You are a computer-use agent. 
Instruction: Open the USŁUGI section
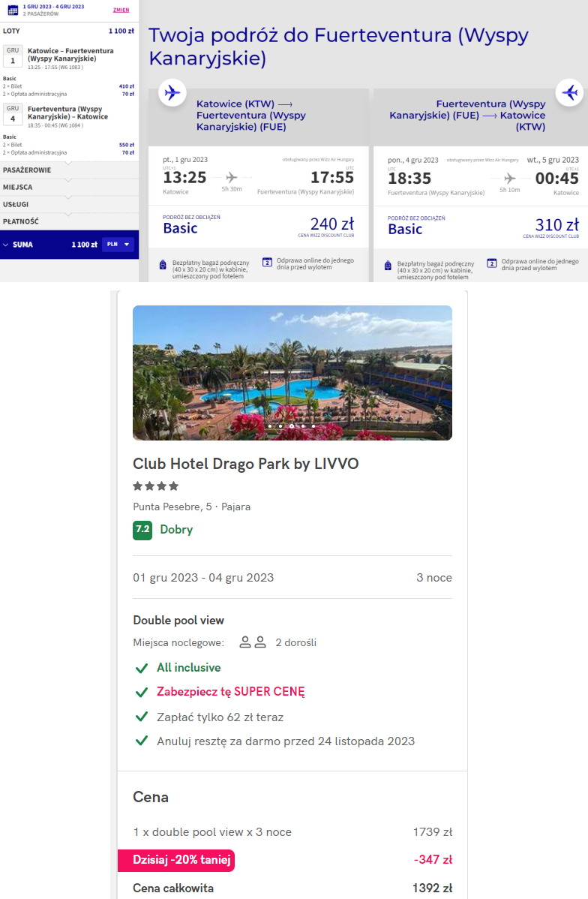coord(69,204)
